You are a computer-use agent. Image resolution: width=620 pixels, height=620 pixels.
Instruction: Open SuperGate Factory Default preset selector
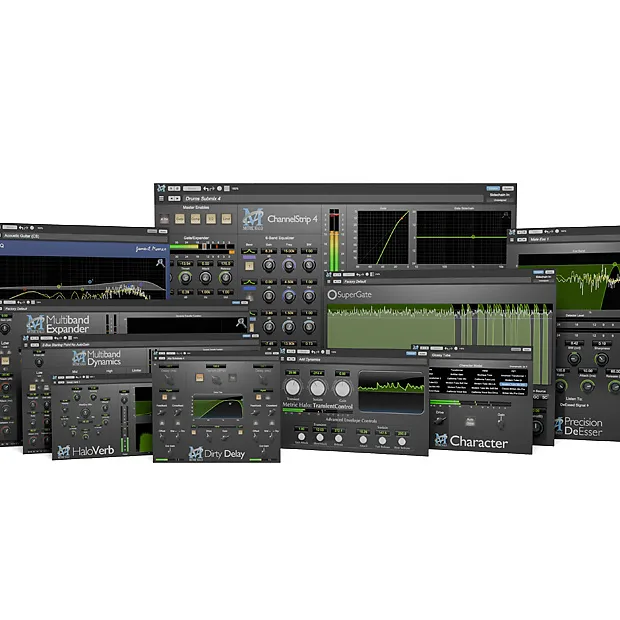coord(437,281)
